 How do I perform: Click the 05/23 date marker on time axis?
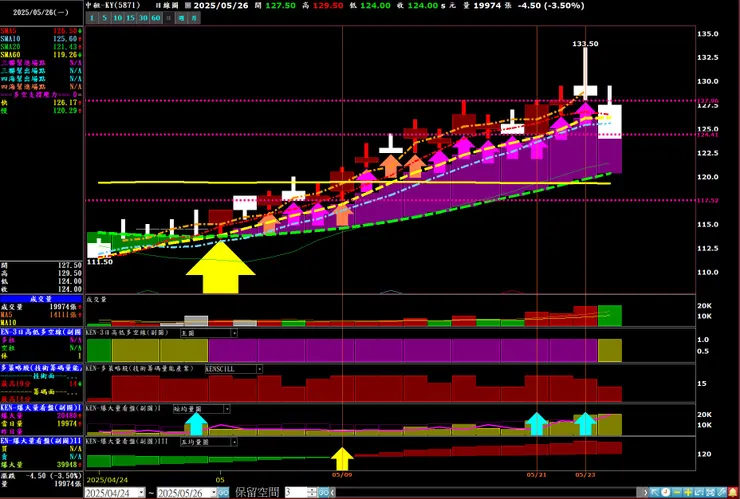585,474
